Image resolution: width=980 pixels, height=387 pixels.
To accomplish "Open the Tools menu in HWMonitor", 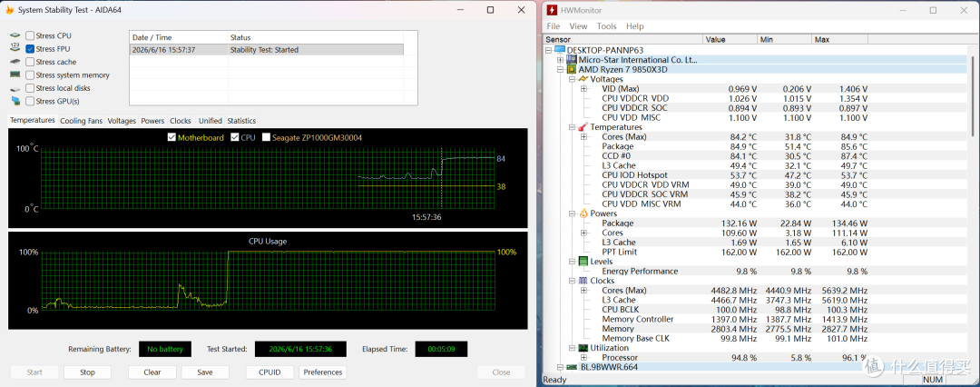I will (x=606, y=26).
